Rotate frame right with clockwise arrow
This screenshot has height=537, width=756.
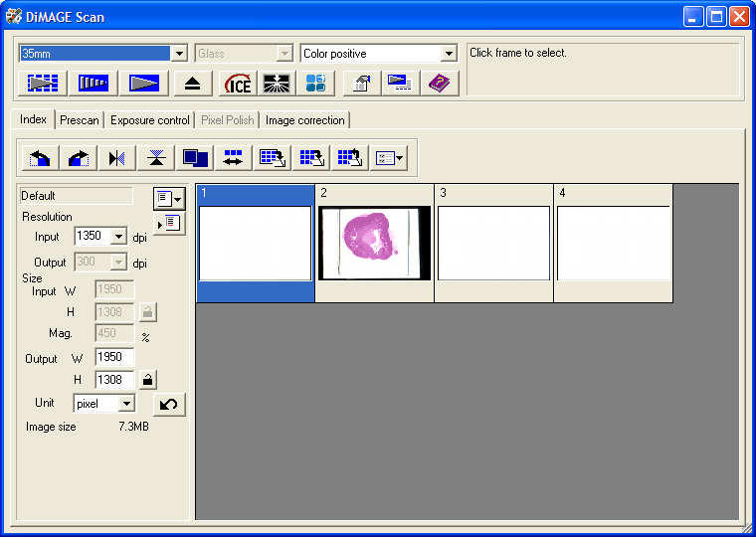[x=79, y=158]
